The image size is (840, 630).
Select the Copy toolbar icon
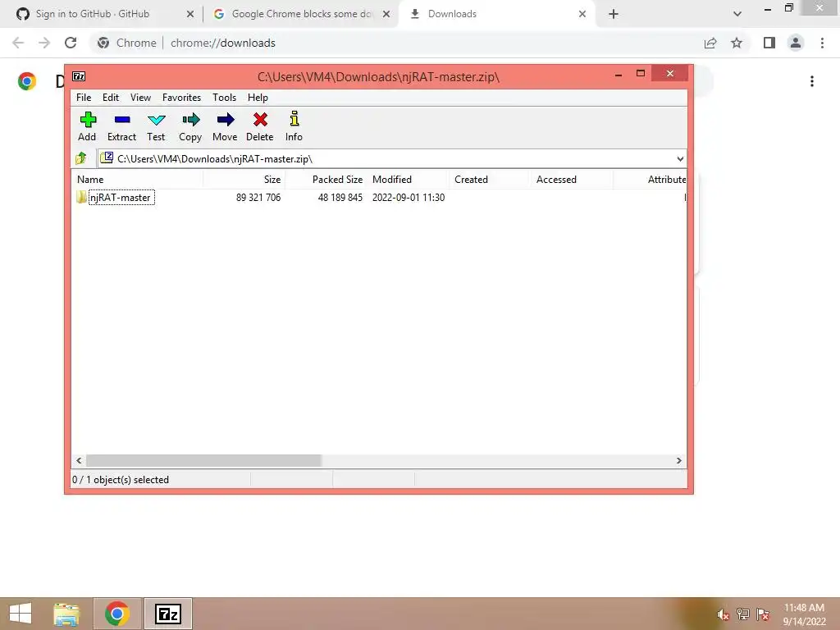190,120
